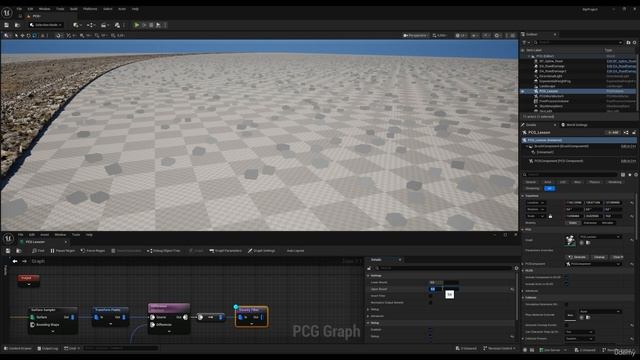Toggle visibility of PCG_Lesson in Outliner
The height and width of the screenshot is (360, 640).
[x=522, y=91]
